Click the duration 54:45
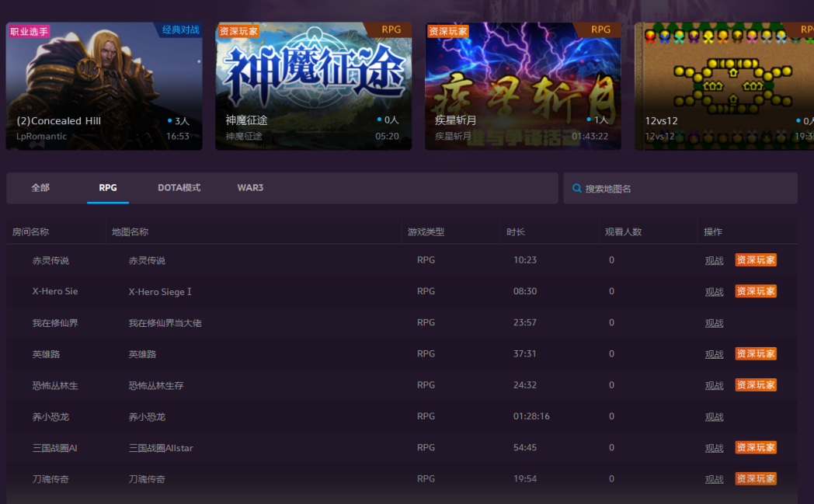Viewport: 814px width, 504px height. point(525,447)
